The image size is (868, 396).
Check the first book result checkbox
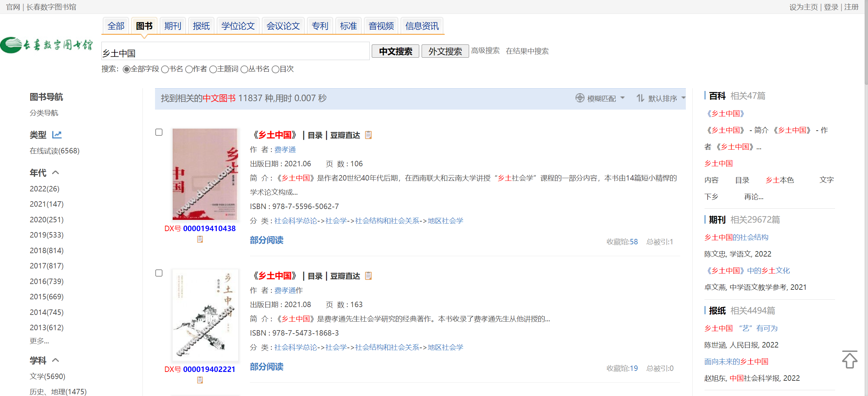(x=159, y=132)
